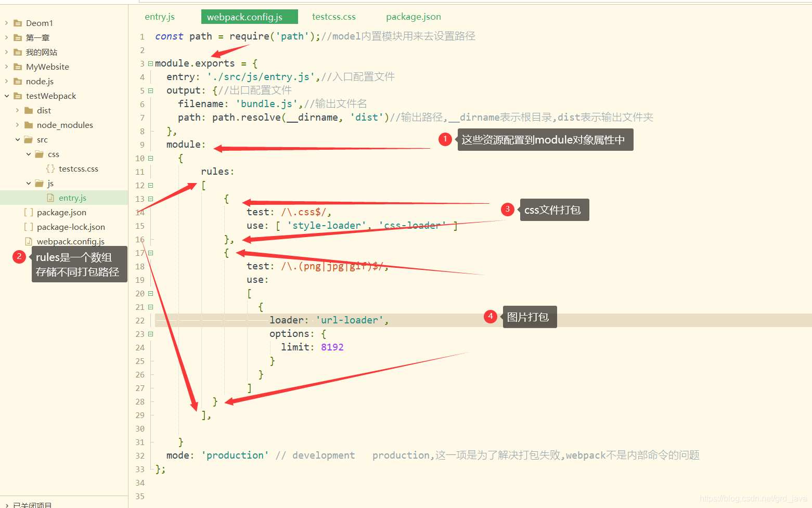Switch to the entry.js tab
The image size is (812, 508).
point(160,17)
